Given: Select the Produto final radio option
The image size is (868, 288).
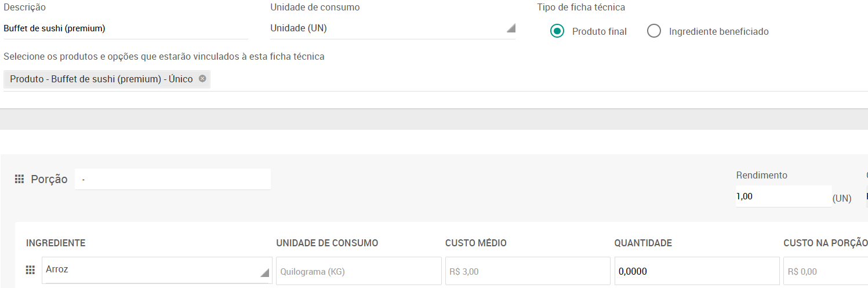Looking at the screenshot, I should tap(557, 31).
